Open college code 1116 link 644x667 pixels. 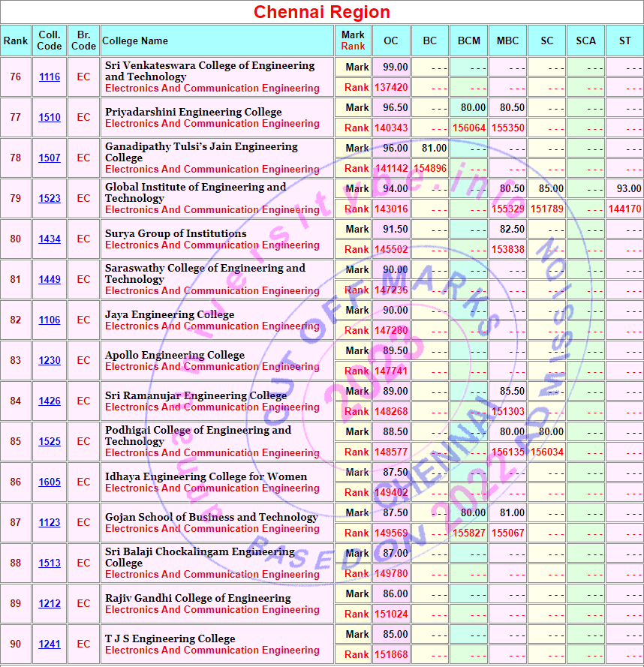(x=50, y=77)
